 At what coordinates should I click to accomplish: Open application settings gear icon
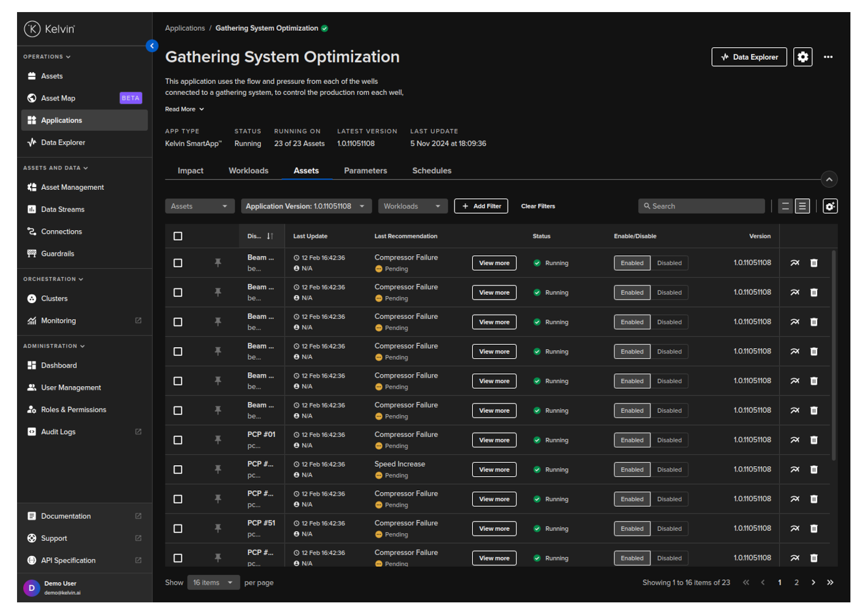(x=802, y=57)
